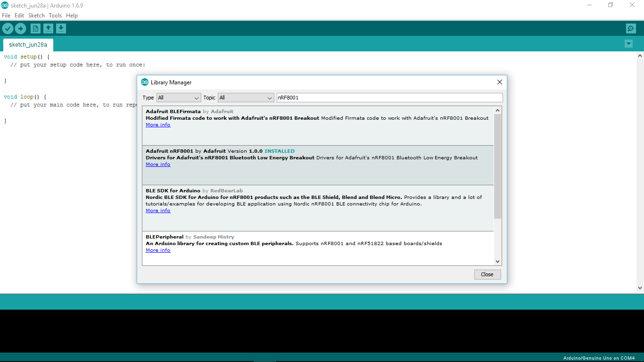The height and width of the screenshot is (362, 644).
Task: Click the Upload arrow icon
Action: point(20,29)
